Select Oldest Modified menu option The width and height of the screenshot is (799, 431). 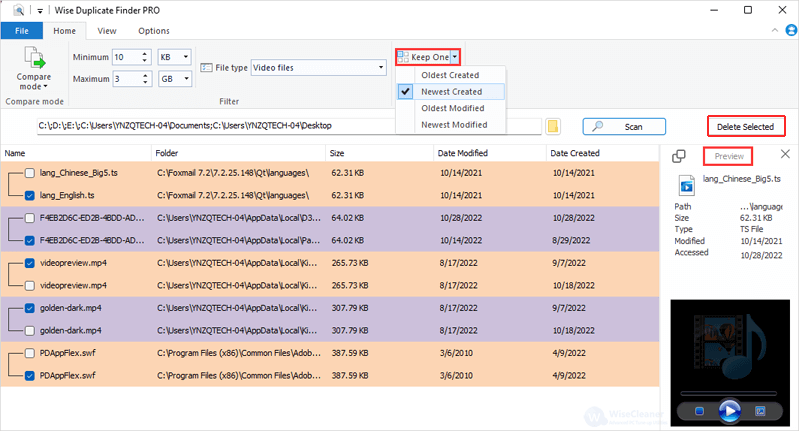coord(450,108)
